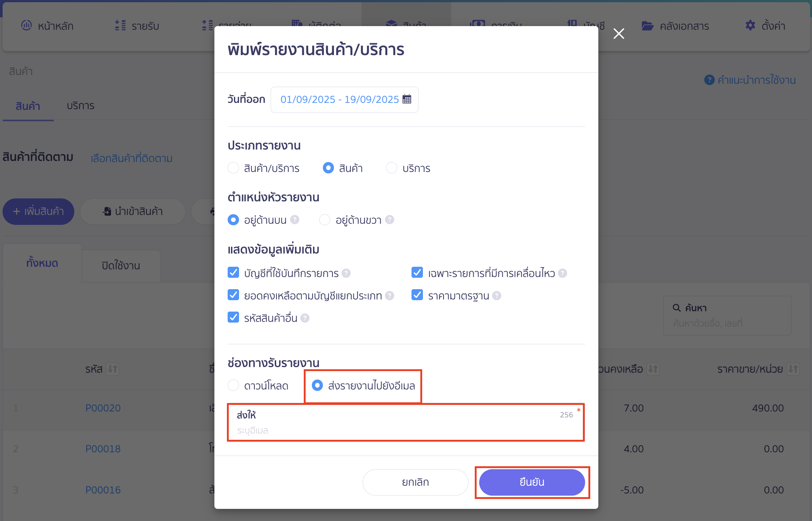Open the ตั้งค่า settings gear icon
This screenshot has width=812, height=521.
pyautogui.click(x=750, y=26)
